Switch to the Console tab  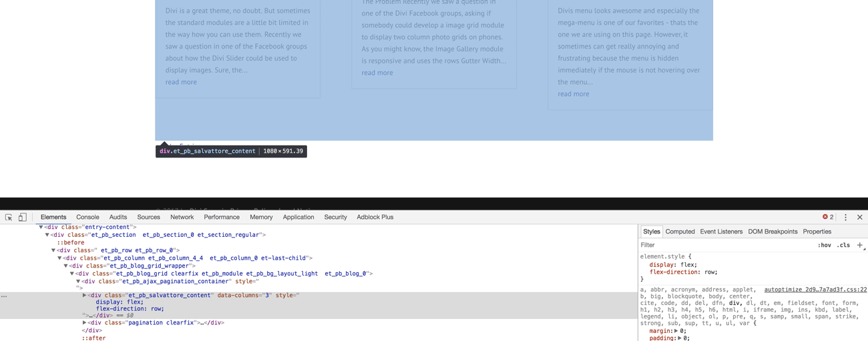tap(87, 218)
